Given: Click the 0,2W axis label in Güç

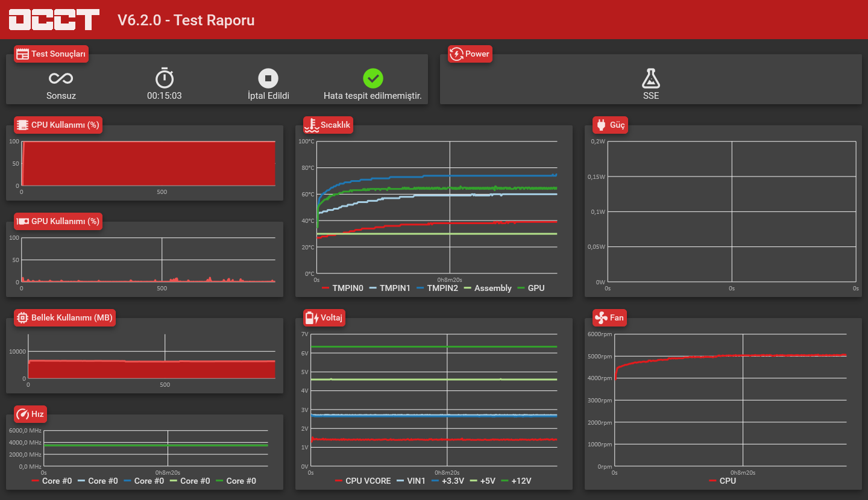Looking at the screenshot, I should (x=598, y=142).
